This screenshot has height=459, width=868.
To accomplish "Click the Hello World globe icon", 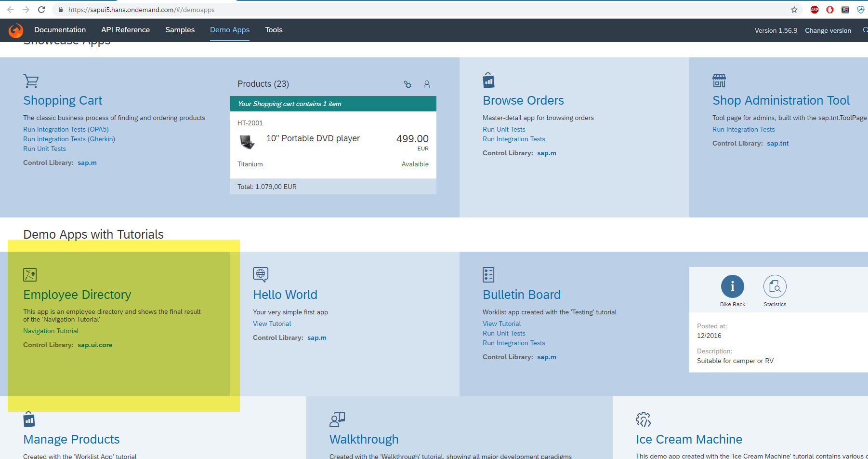I will [261, 274].
